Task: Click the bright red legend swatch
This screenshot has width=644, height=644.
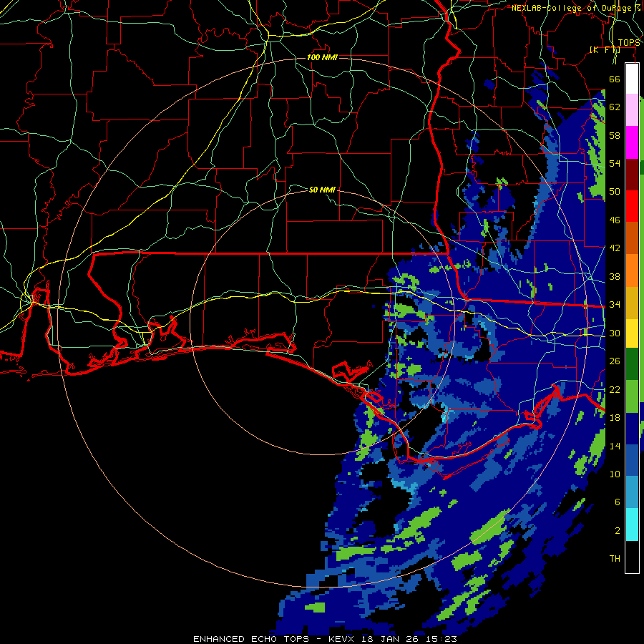Action: (632, 206)
